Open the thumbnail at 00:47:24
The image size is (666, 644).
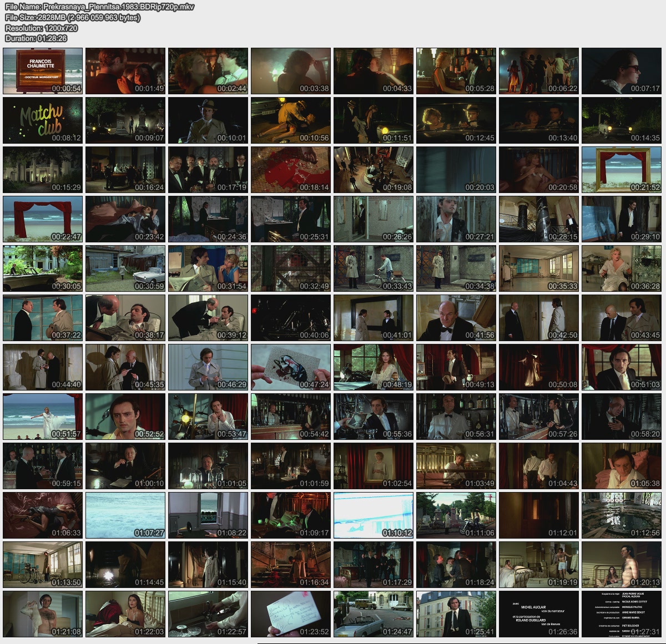[x=291, y=367]
